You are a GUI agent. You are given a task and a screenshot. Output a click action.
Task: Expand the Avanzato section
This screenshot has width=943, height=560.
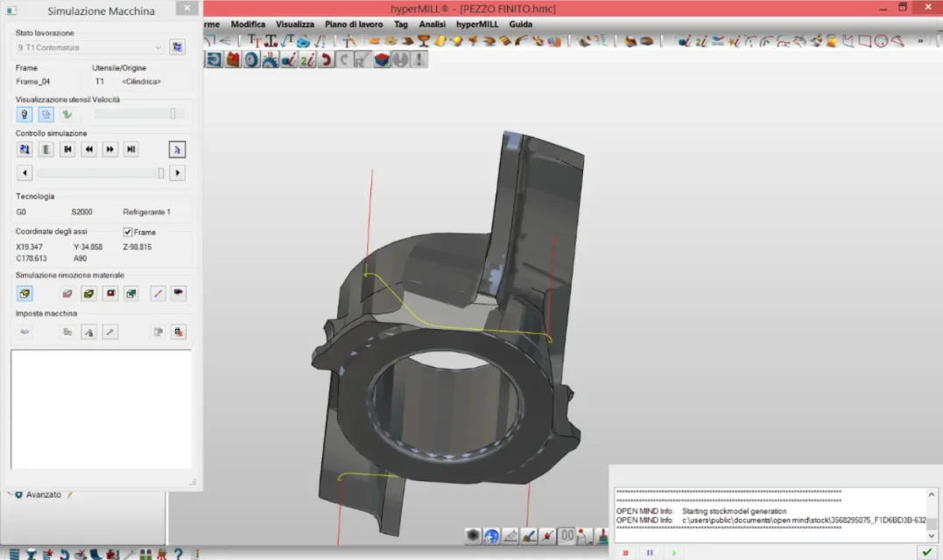coord(18,494)
